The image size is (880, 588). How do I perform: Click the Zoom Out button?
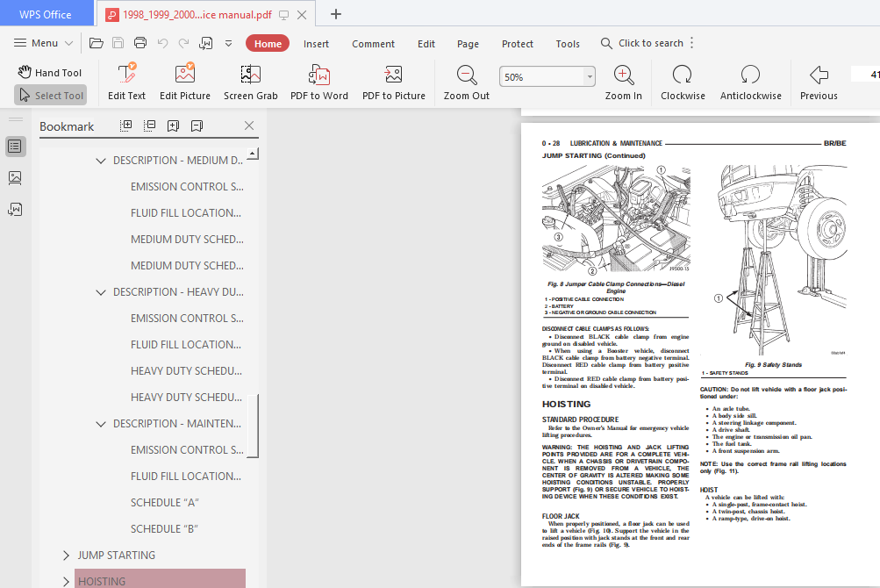[x=467, y=82]
